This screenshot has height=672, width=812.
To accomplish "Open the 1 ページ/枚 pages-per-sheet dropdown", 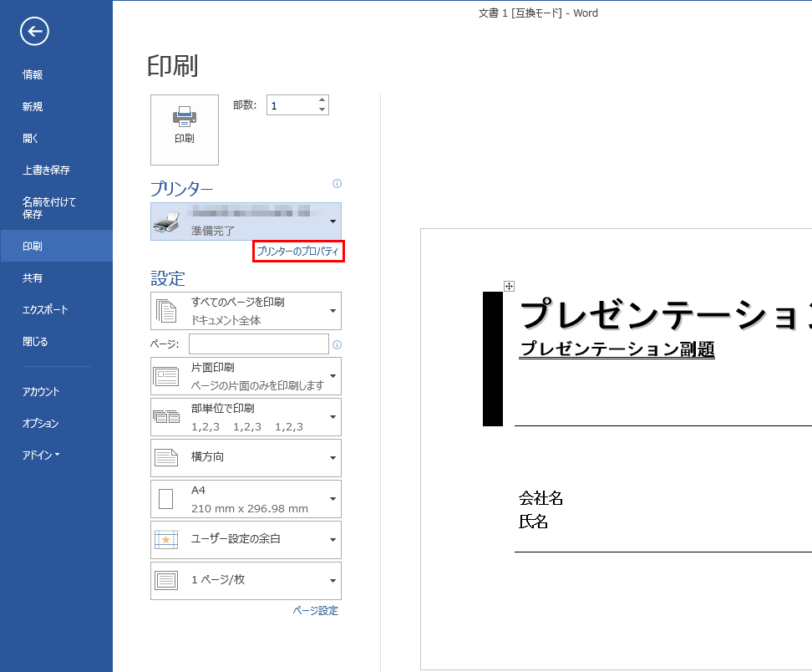I will pos(246,581).
